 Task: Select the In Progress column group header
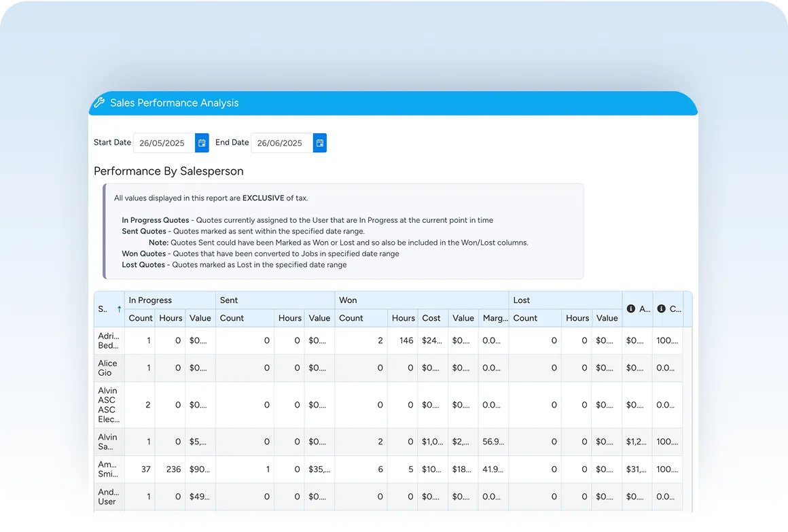[x=170, y=300]
